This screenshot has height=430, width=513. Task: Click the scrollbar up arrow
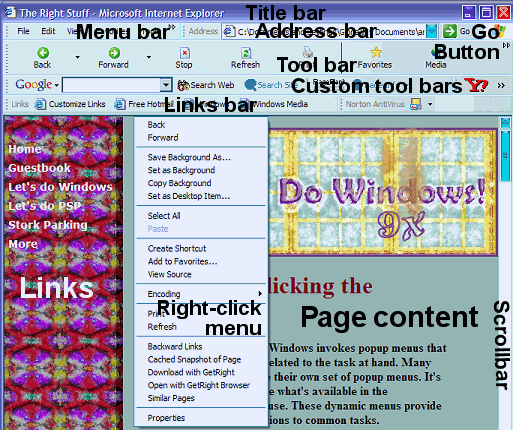click(505, 123)
